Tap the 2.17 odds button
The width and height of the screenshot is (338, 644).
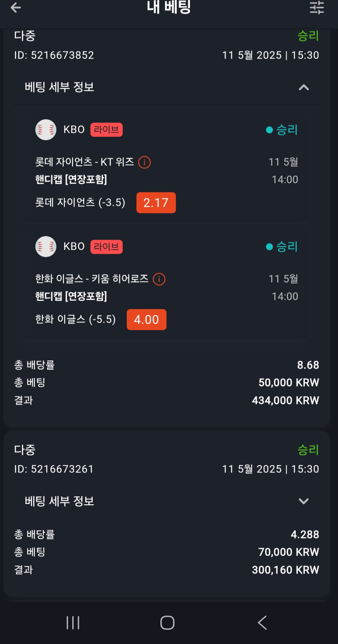(x=156, y=203)
